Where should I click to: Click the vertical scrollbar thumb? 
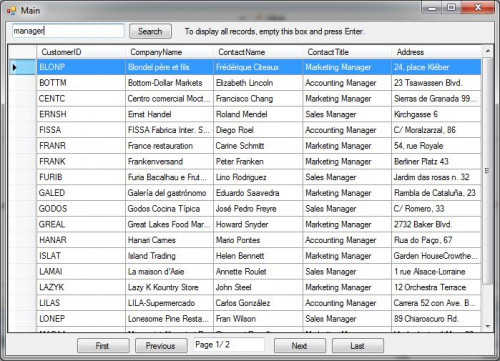point(488,171)
